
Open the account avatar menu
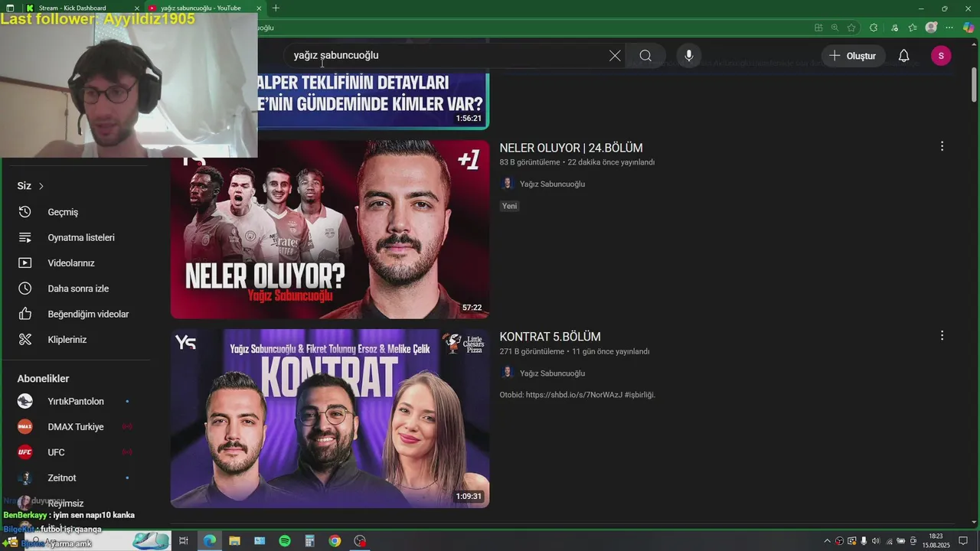(941, 56)
